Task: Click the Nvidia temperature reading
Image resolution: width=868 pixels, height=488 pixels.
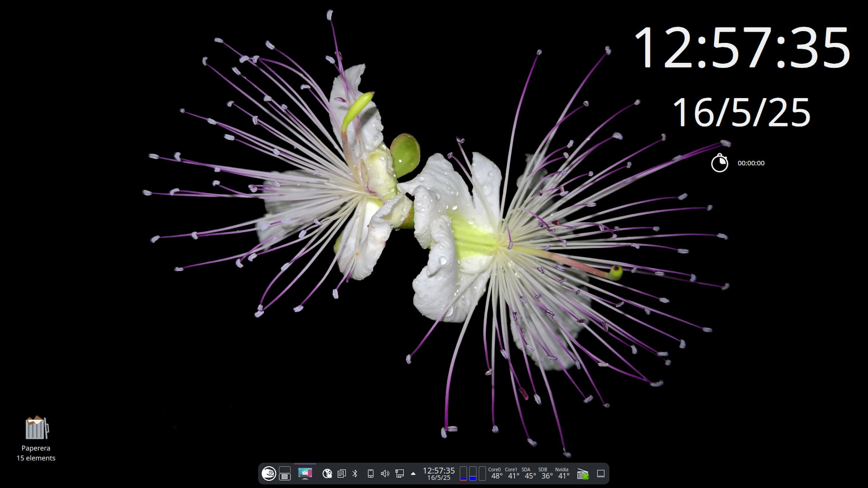Action: point(563,474)
